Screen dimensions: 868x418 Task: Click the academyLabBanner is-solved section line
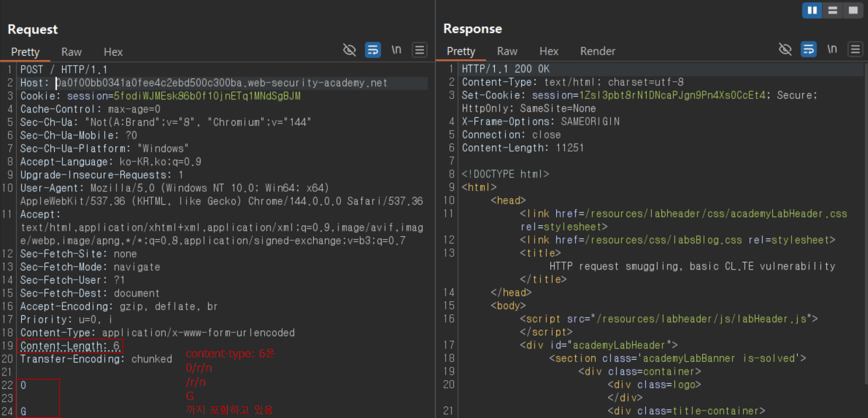[677, 358]
